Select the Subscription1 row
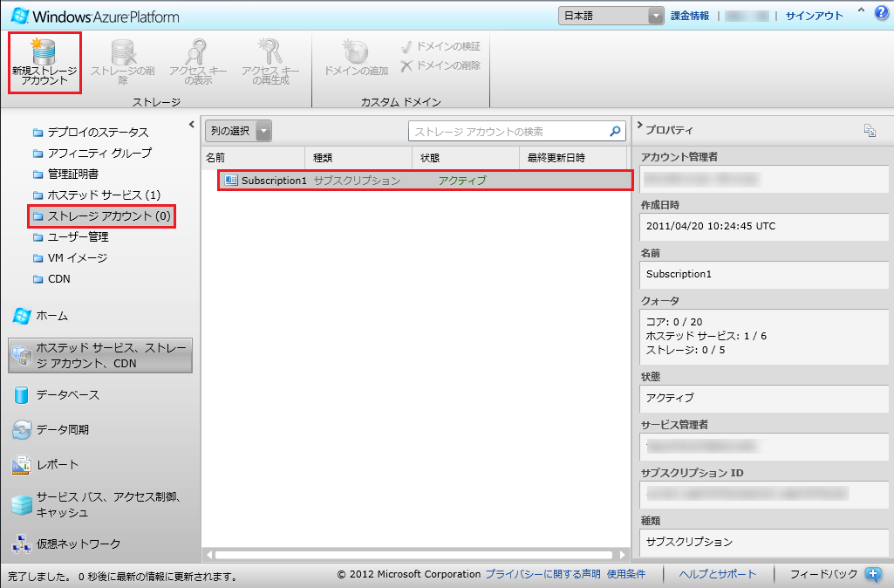Viewport: 894px width, 588px height. pos(426,181)
